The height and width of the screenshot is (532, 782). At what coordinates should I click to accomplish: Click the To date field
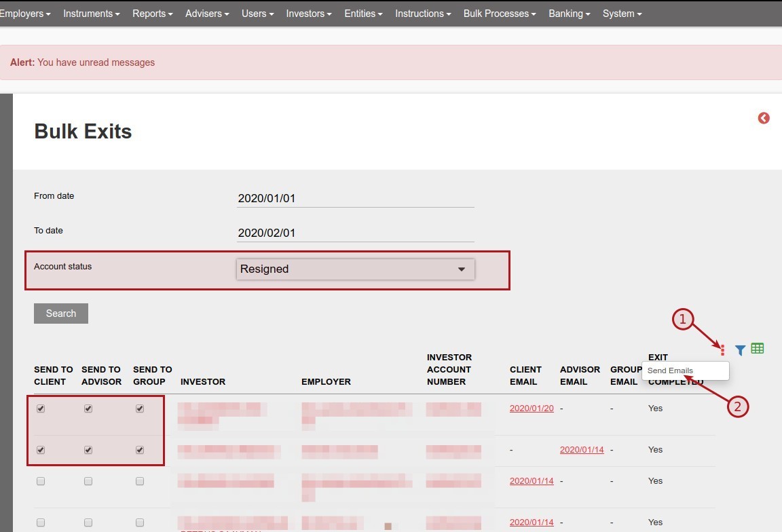356,232
